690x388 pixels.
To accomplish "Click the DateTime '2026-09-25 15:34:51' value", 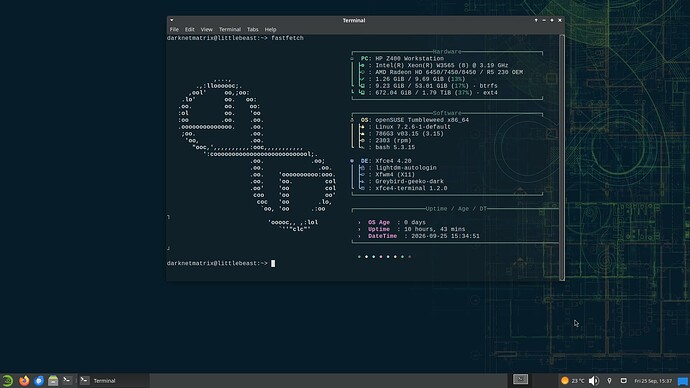I will pos(445,236).
